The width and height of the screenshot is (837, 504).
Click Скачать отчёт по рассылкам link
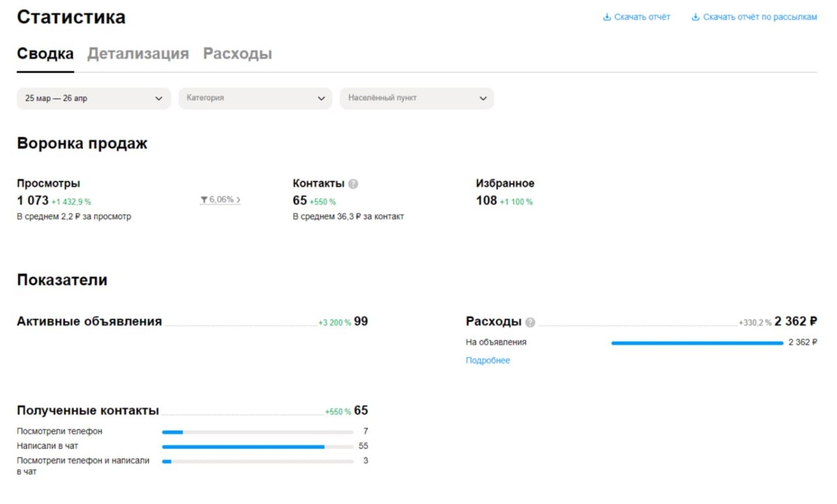point(760,17)
